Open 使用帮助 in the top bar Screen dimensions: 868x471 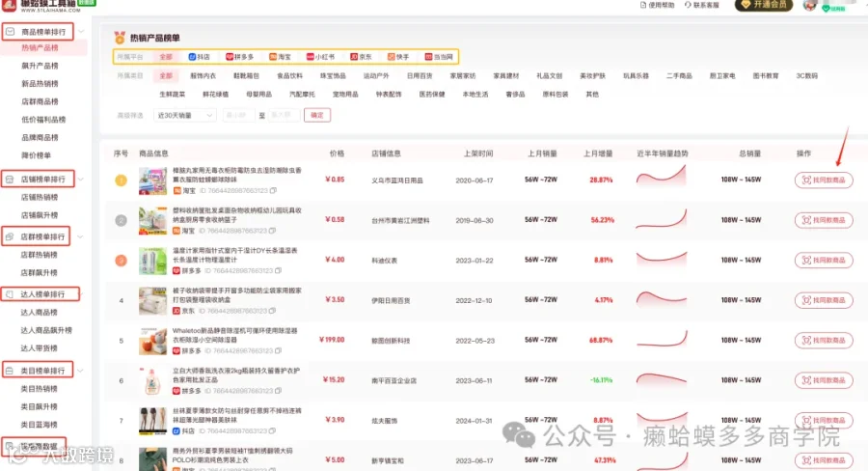658,5
